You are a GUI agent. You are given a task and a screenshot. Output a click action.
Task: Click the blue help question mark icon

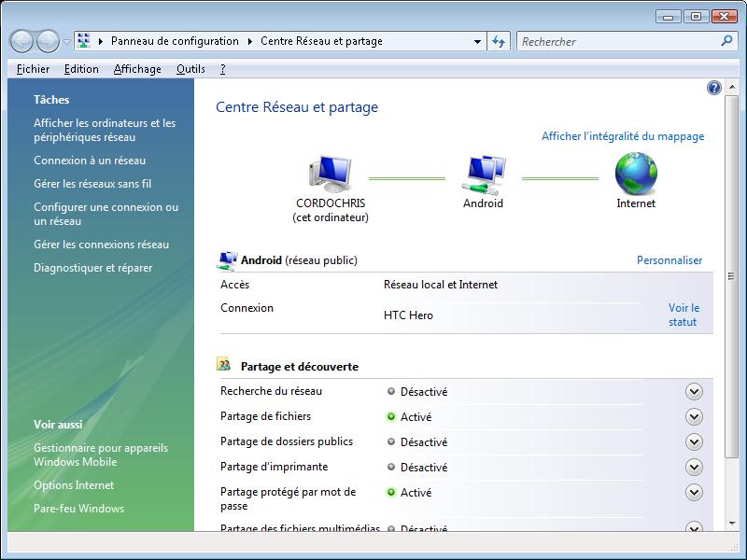click(714, 88)
